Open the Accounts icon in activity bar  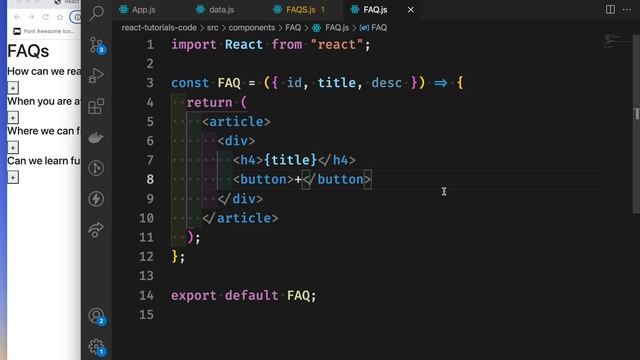97,316
